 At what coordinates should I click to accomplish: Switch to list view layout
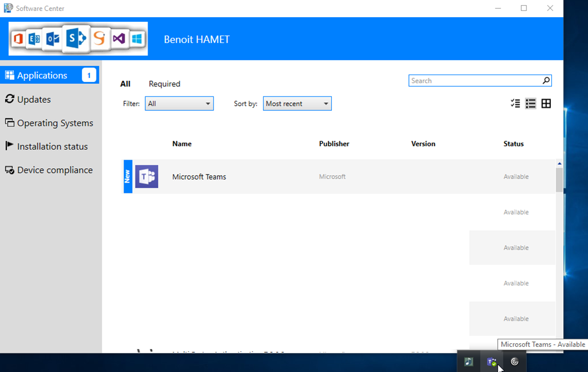[x=531, y=103]
